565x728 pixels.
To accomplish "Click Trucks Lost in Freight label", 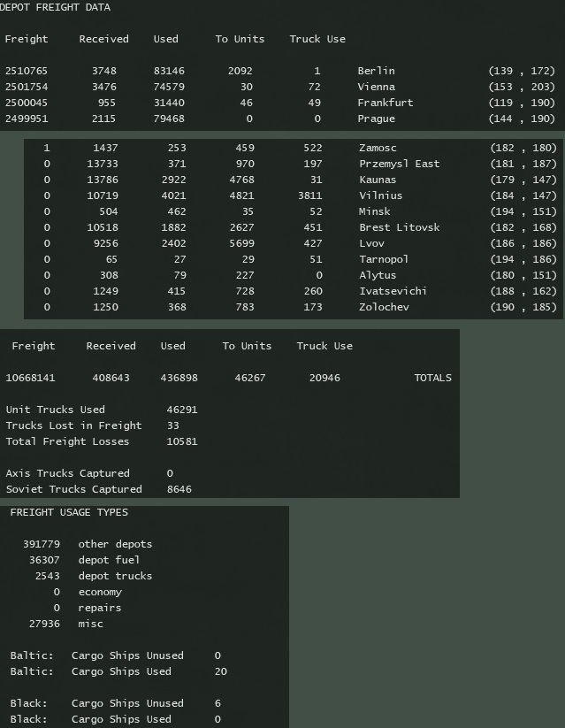I will pos(73,425).
